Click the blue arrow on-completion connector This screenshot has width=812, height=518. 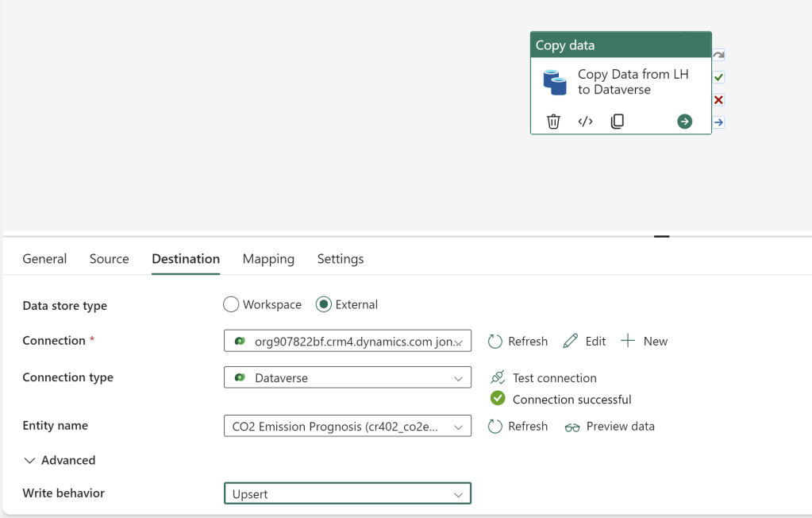[718, 122]
